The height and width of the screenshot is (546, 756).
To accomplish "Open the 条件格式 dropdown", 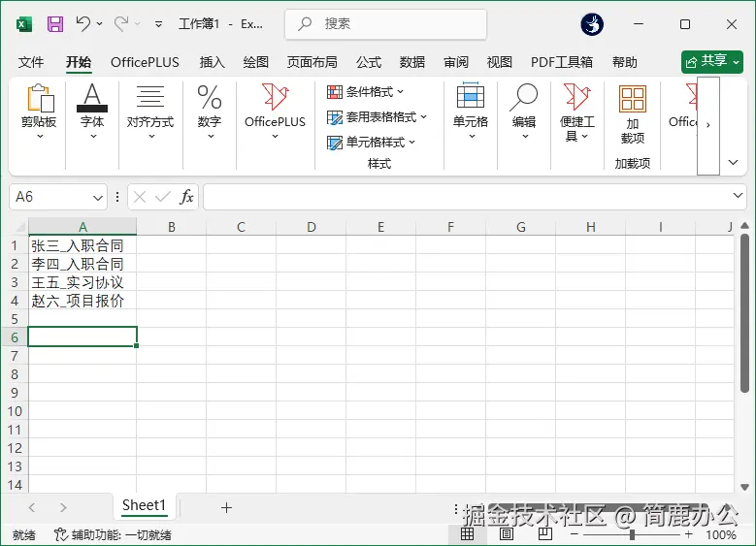I will (x=365, y=91).
